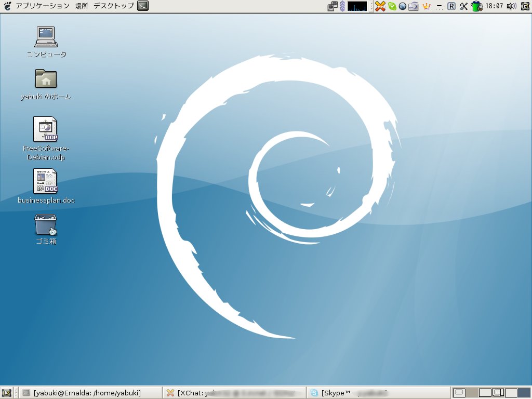This screenshot has width=532, height=399.
Task: Open the speaker volume control applet
Action: (x=511, y=6)
